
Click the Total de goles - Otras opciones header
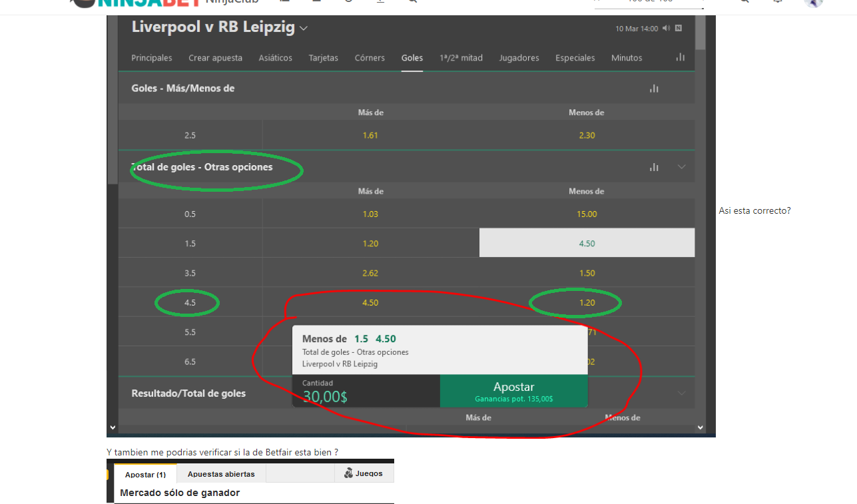(x=202, y=167)
